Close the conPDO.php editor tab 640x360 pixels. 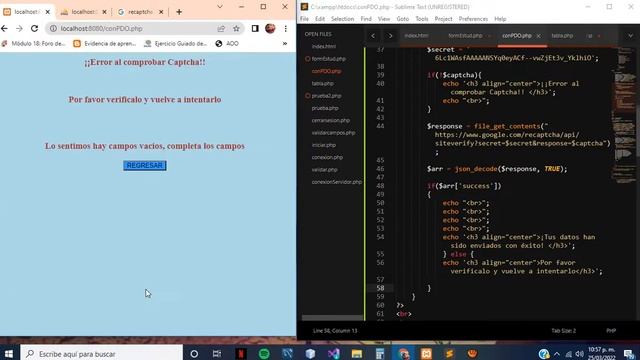pos(538,36)
